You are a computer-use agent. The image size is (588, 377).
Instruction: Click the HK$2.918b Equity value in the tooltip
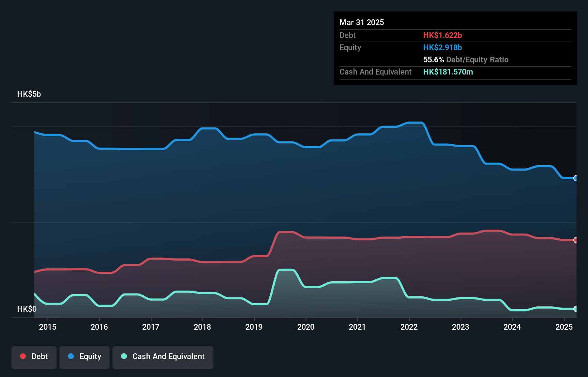(x=443, y=47)
